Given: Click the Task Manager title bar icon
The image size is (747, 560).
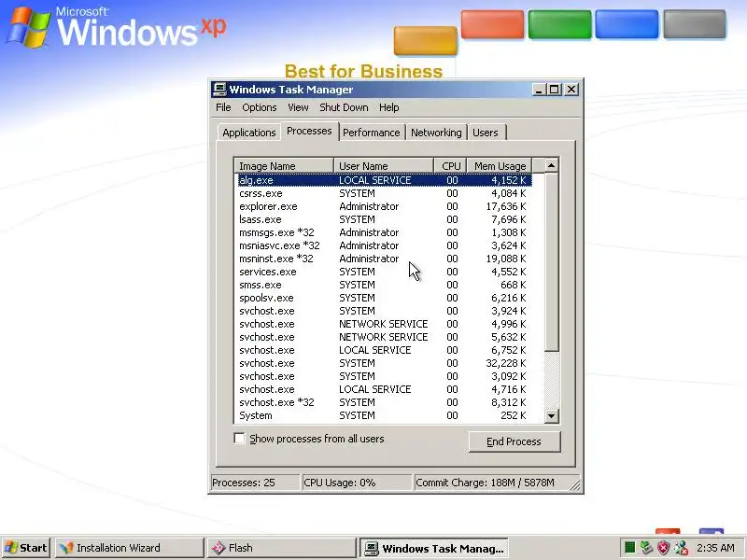Looking at the screenshot, I should pos(219,89).
